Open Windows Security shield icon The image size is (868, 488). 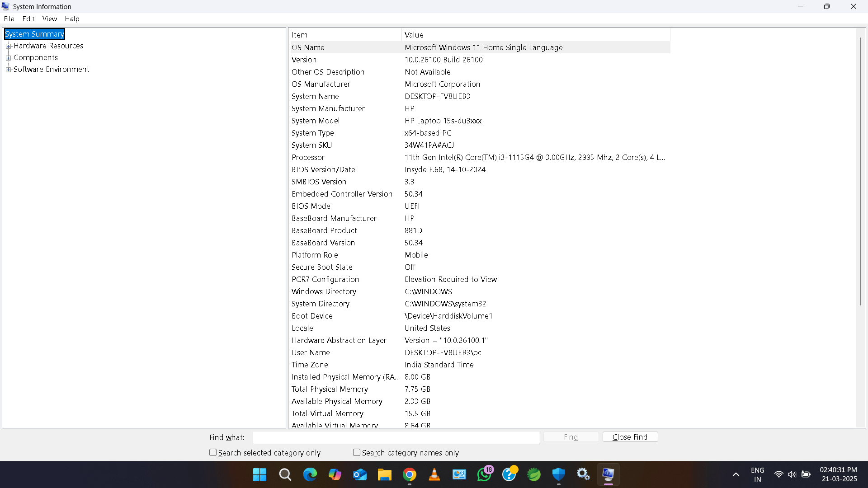559,474
